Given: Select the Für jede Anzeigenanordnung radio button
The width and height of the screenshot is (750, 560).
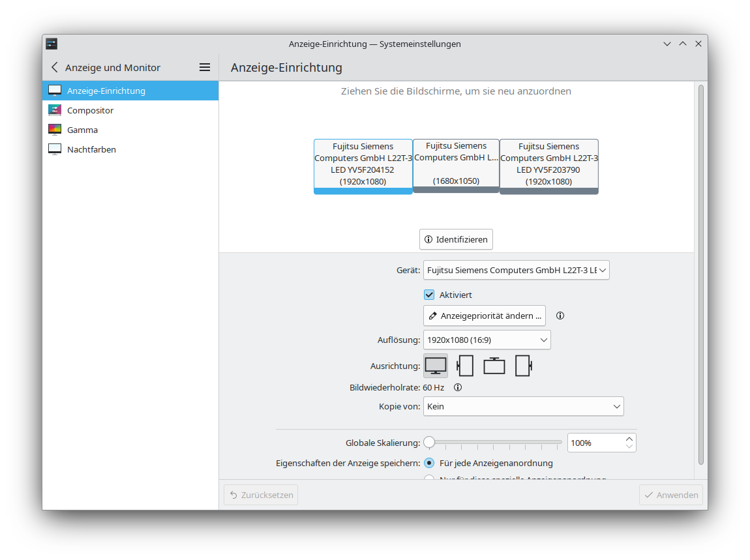Looking at the screenshot, I should click(429, 463).
